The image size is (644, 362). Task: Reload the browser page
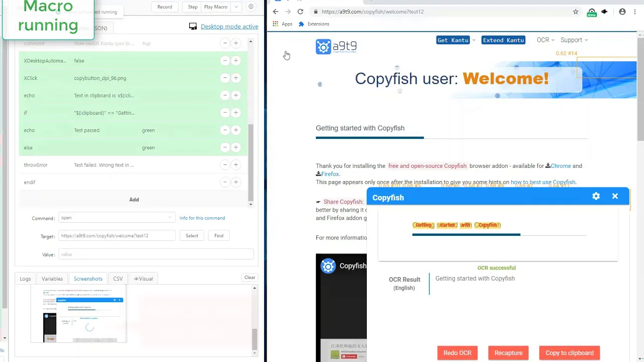(300, 12)
